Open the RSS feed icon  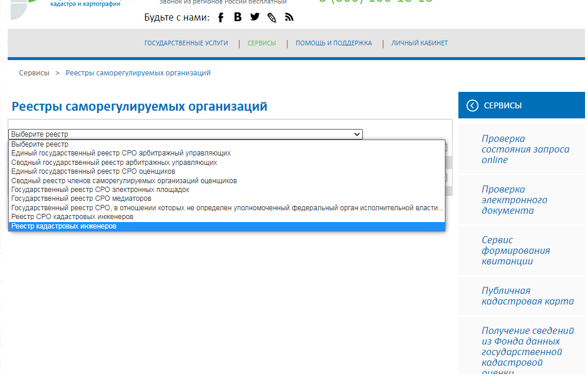click(289, 17)
